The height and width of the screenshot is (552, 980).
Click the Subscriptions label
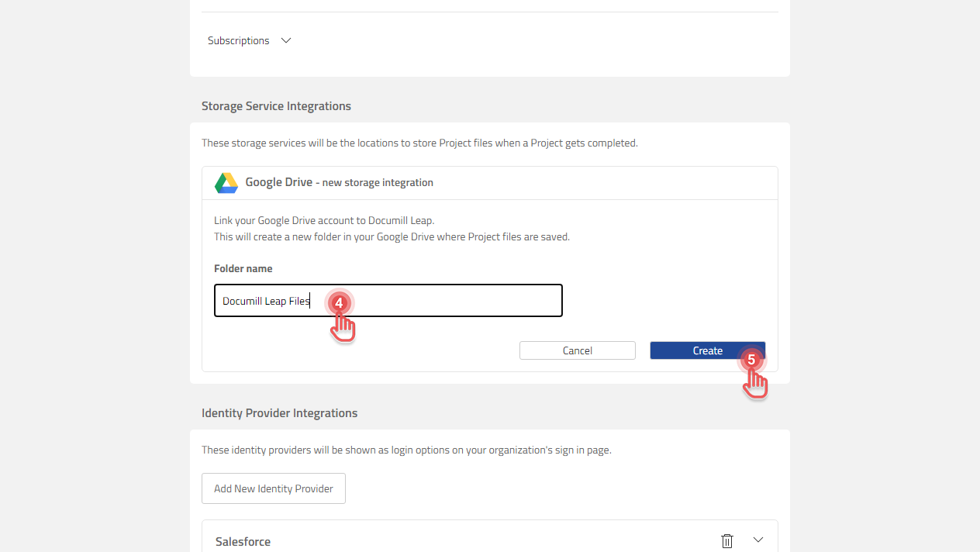coord(239,40)
